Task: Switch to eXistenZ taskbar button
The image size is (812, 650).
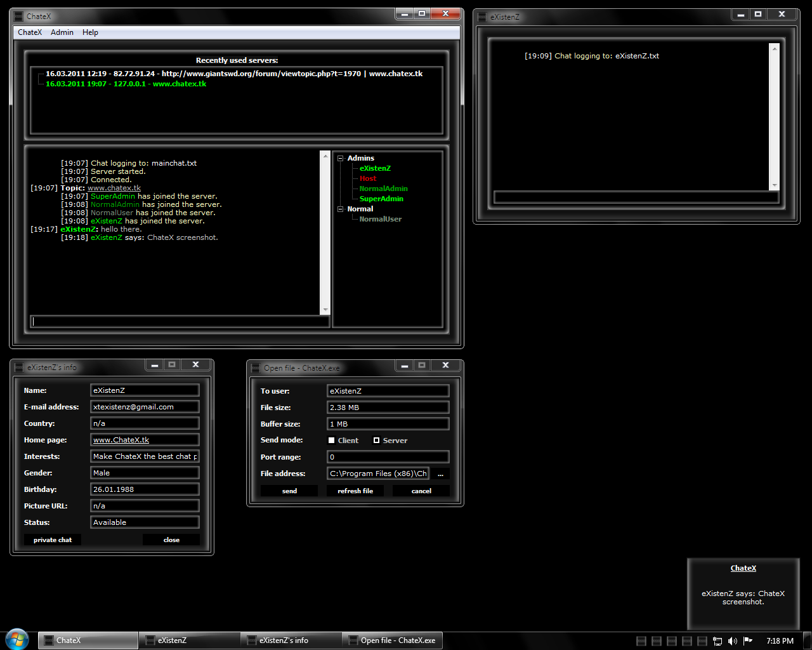Action: pos(189,640)
